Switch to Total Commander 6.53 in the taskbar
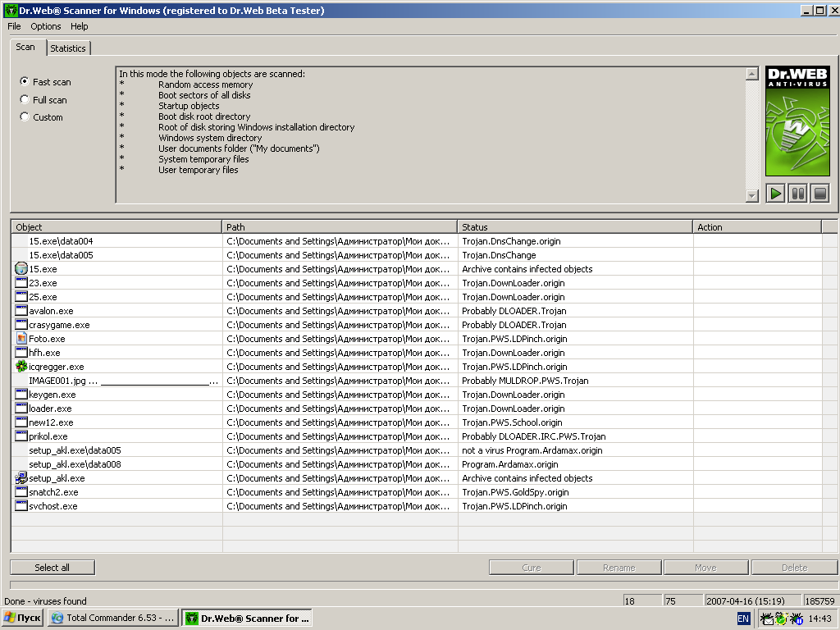 (113, 619)
